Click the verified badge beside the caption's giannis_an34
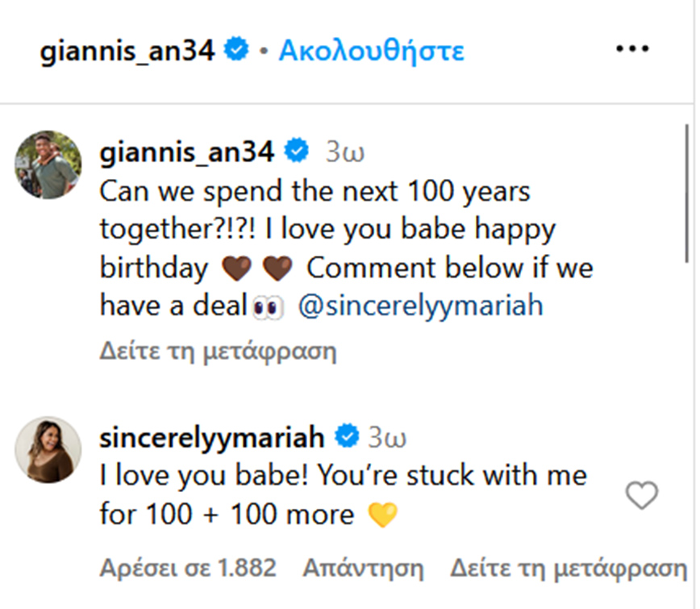Screen dimensions: 700x609 298,151
